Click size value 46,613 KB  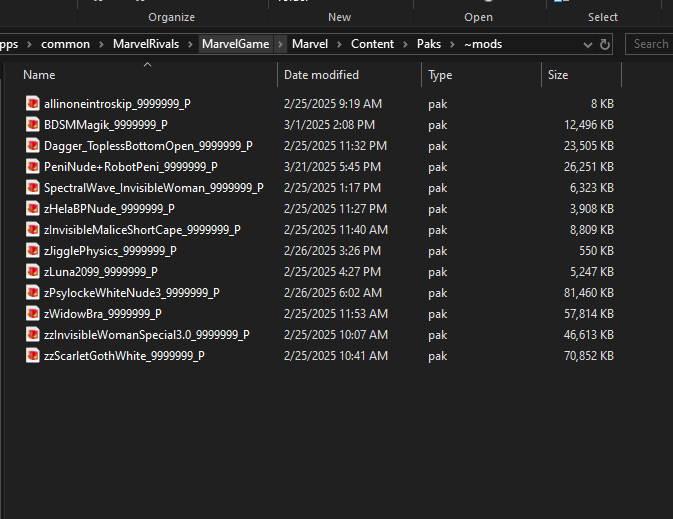click(x=588, y=335)
